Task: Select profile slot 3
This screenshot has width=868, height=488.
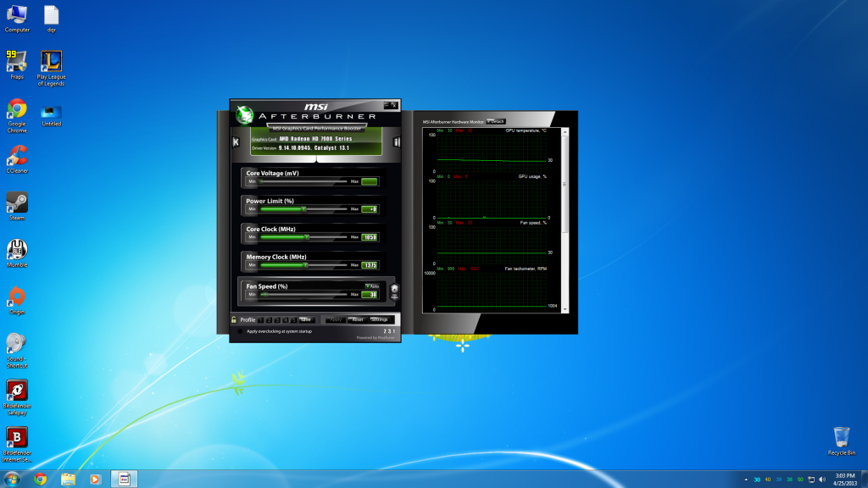Action: [277, 319]
